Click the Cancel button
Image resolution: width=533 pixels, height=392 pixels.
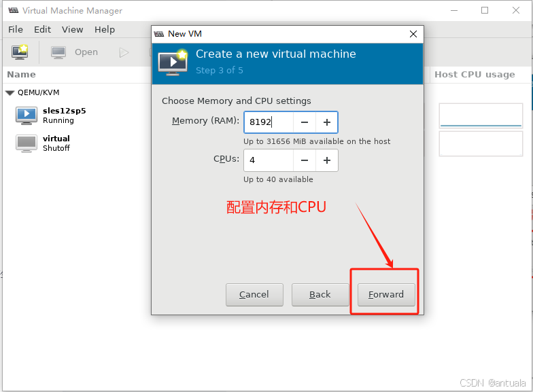click(254, 295)
